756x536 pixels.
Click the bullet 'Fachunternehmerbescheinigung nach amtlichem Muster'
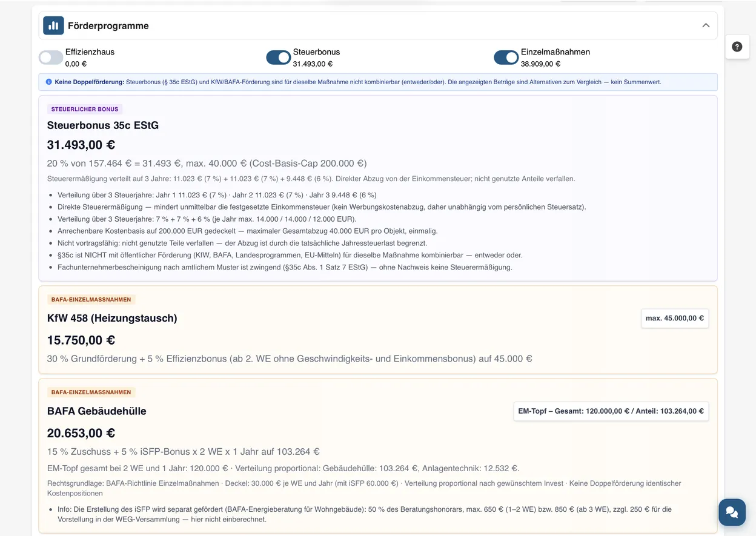pyautogui.click(x=285, y=267)
